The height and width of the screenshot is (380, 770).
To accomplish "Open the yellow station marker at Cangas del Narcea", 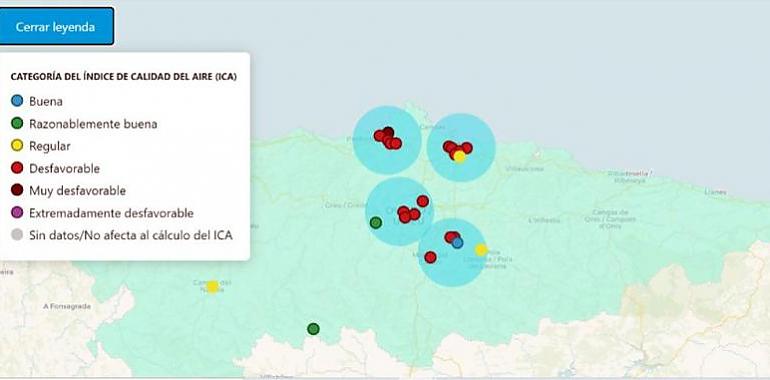I will 212,287.
